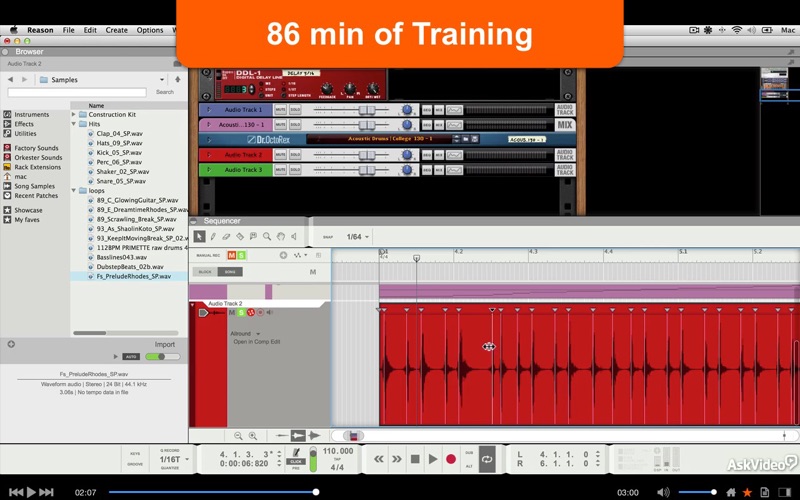Click the Search button in Browser
Image resolution: width=800 pixels, height=500 pixels.
[165, 92]
